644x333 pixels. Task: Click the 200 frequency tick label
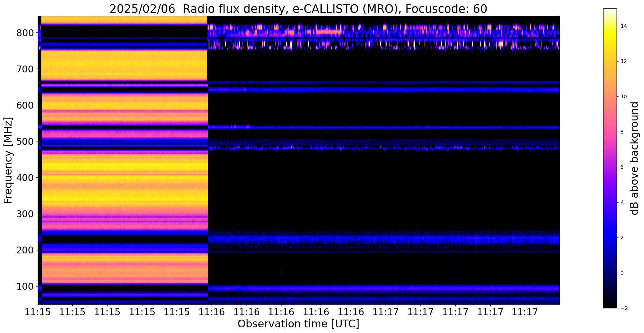click(25, 250)
